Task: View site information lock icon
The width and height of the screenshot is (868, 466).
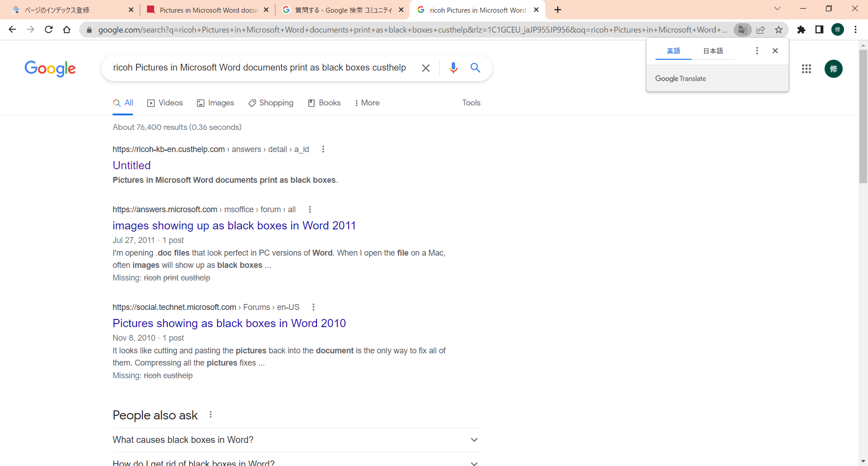Action: point(89,30)
